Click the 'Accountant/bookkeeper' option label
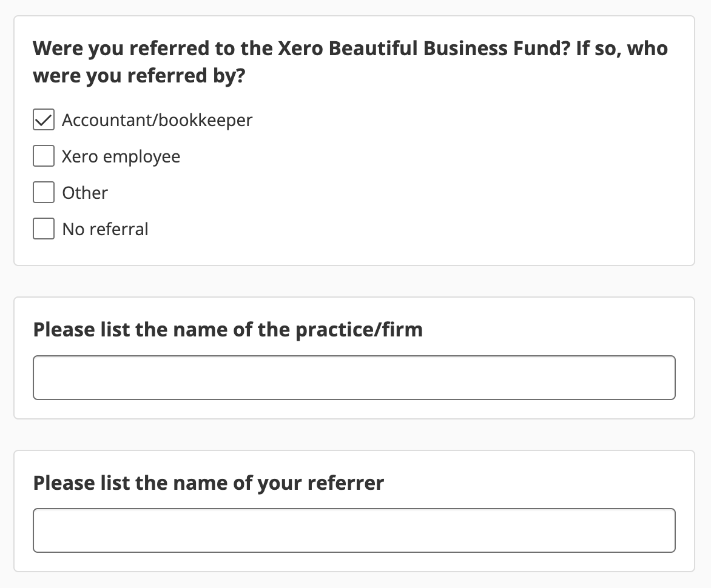The image size is (711, 588). tap(157, 120)
